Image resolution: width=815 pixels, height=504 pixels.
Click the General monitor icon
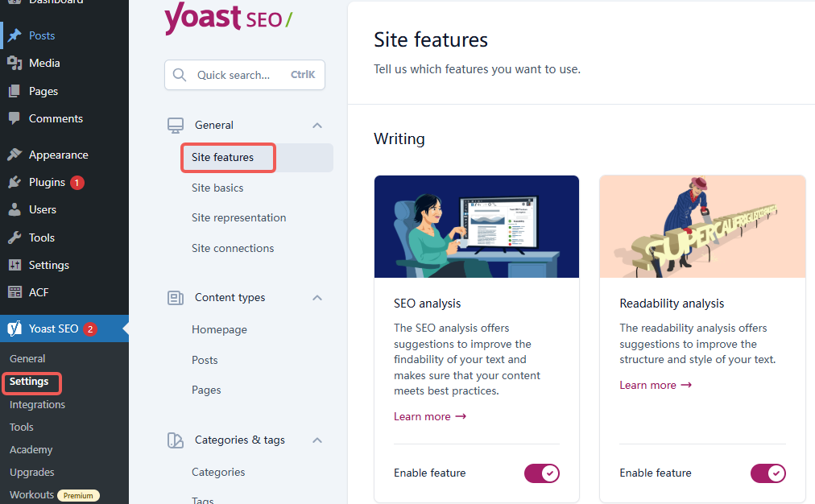(176, 126)
